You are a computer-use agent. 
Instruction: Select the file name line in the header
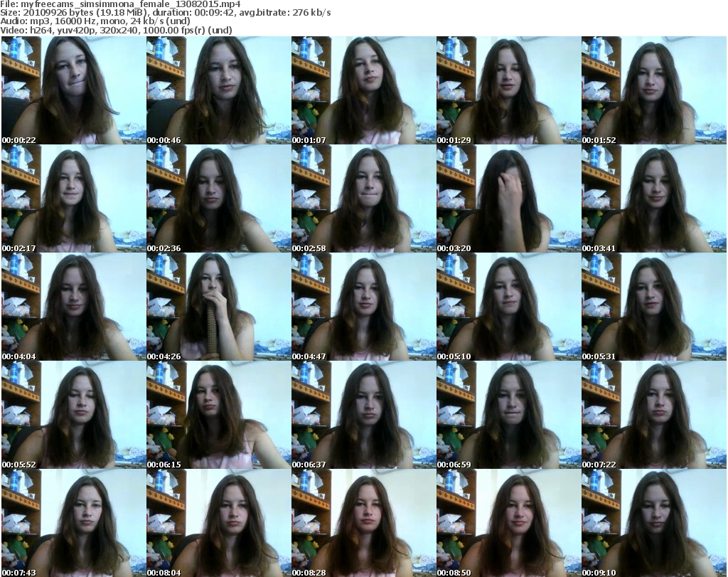coord(120,5)
